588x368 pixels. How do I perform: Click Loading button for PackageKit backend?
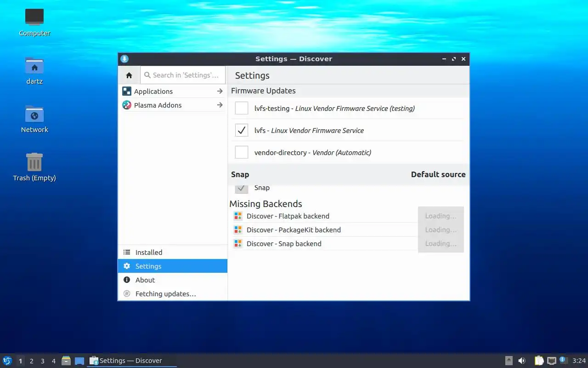(441, 230)
